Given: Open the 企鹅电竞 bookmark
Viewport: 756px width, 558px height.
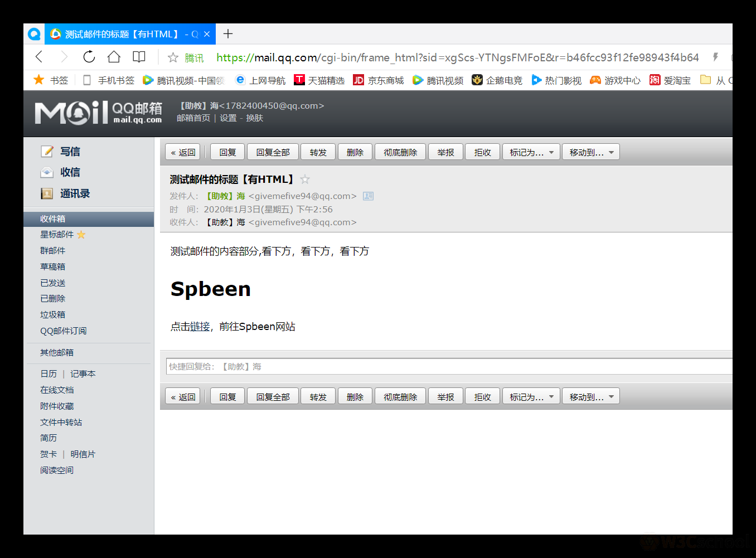Looking at the screenshot, I should (497, 80).
